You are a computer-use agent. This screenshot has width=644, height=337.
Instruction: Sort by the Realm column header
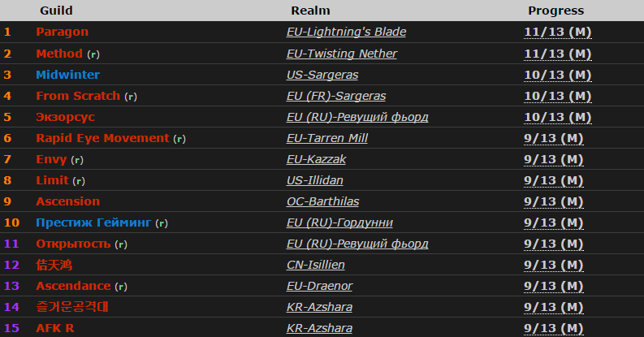pos(310,11)
